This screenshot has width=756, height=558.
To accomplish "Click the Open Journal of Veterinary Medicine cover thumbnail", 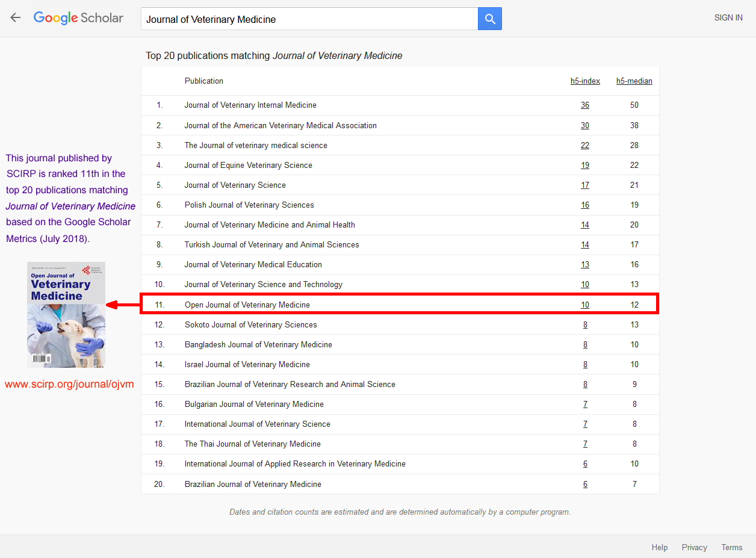I will [x=66, y=315].
